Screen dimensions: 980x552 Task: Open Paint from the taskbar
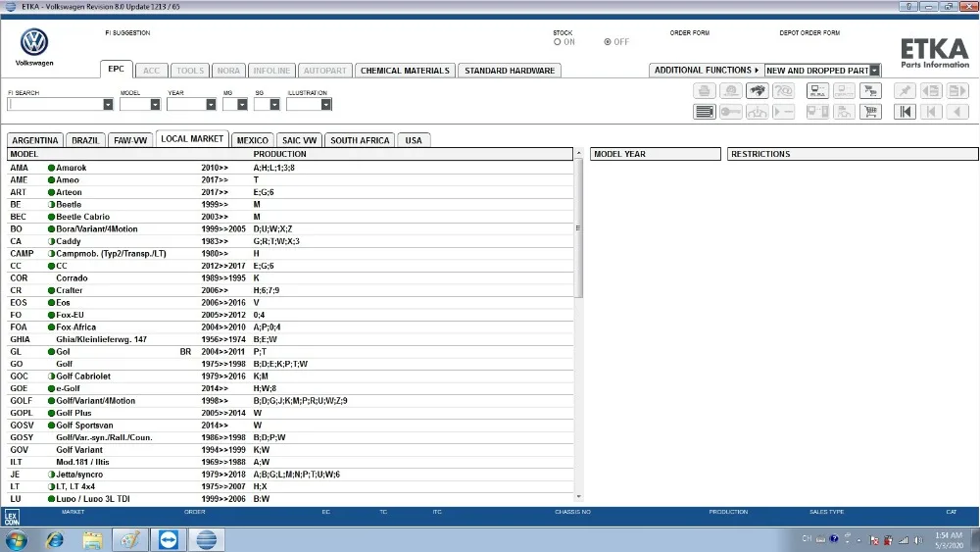130,539
